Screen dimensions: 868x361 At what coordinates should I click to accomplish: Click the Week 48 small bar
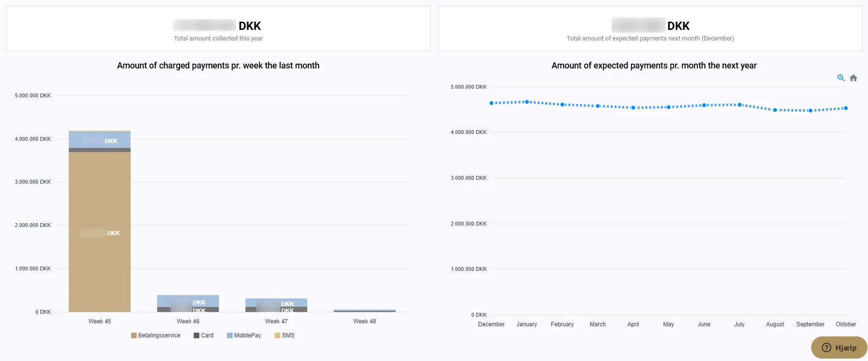click(x=365, y=311)
